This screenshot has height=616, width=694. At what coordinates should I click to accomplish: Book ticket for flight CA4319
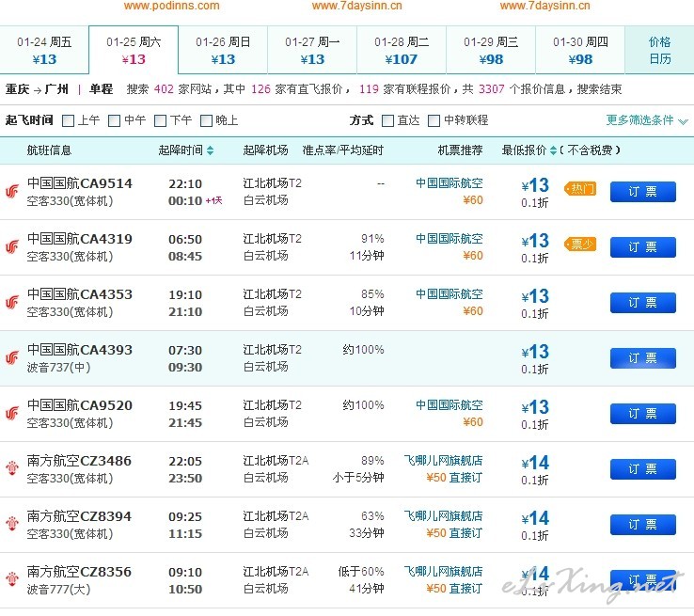pos(642,247)
